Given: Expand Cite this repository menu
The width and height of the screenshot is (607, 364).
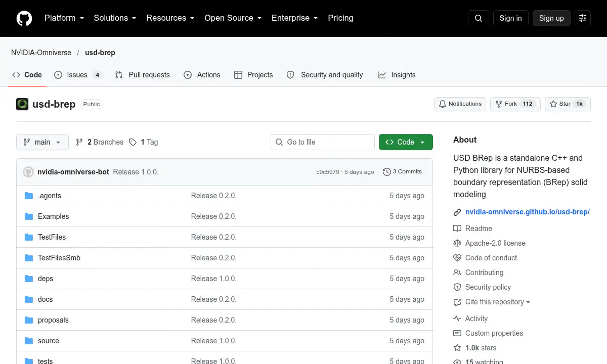Looking at the screenshot, I should coord(492,302).
